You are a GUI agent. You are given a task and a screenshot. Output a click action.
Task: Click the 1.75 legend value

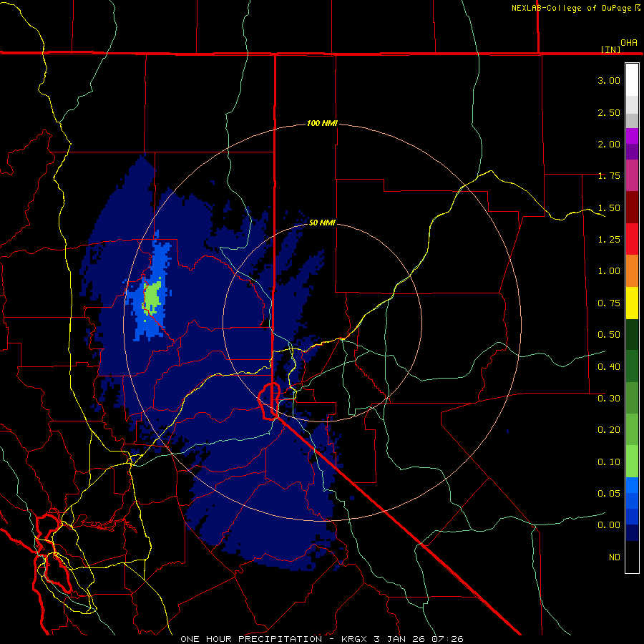point(609,176)
